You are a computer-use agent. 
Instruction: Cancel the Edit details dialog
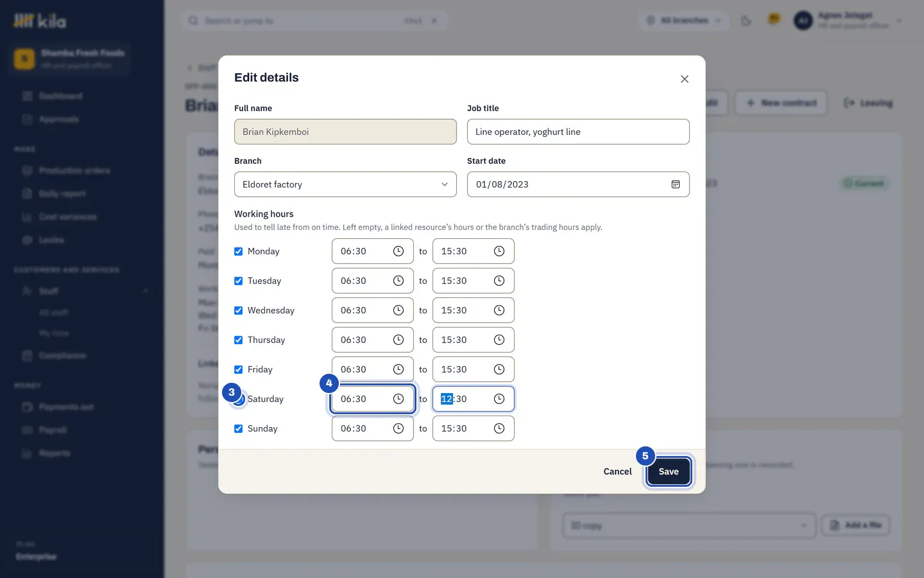tap(617, 471)
